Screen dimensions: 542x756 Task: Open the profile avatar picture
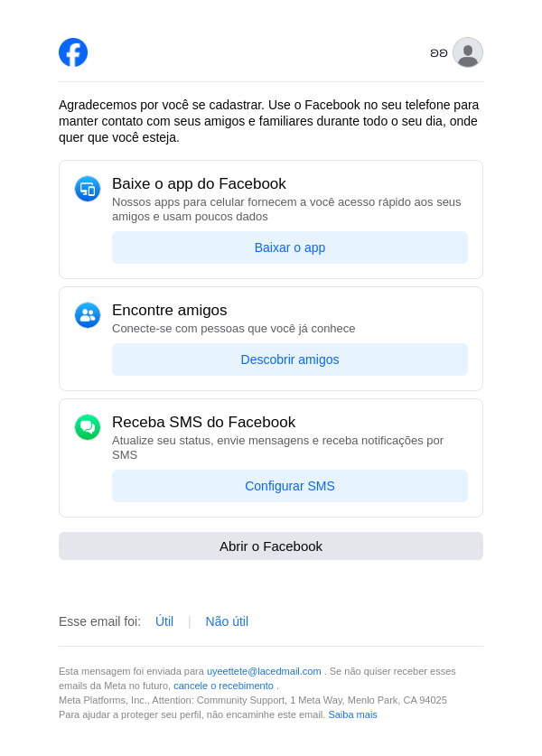[468, 52]
